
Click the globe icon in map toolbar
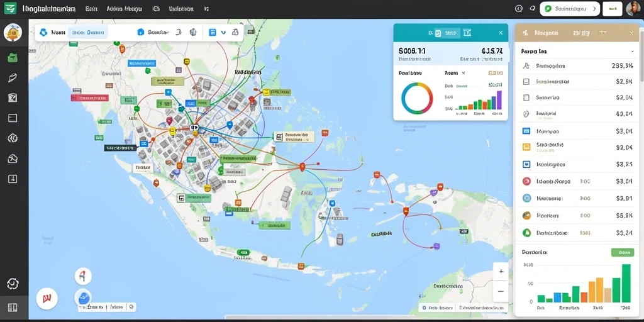pos(192,32)
